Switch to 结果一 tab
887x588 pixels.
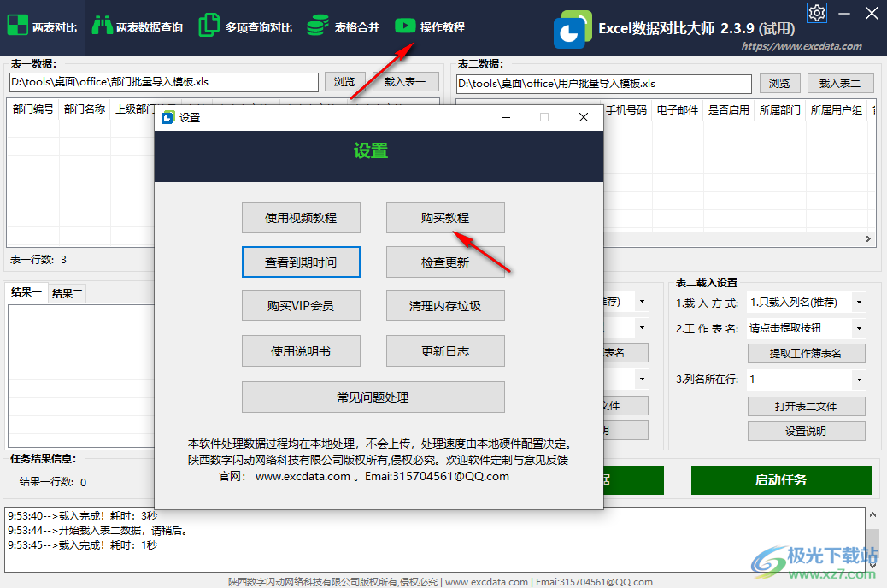(x=26, y=292)
